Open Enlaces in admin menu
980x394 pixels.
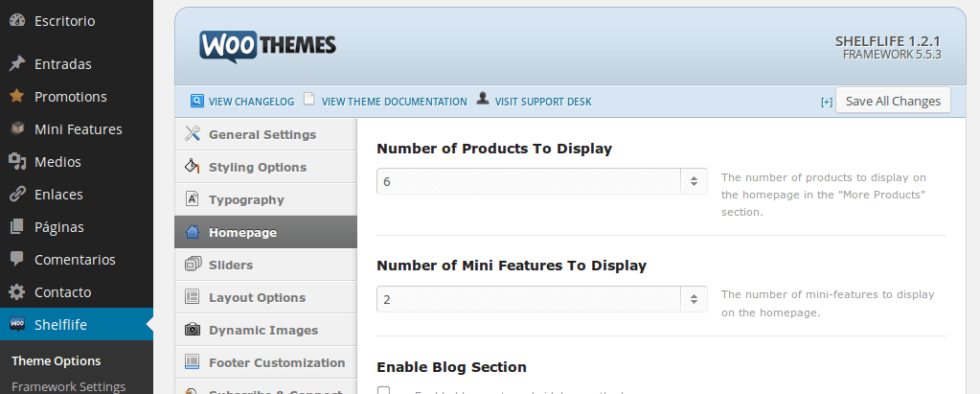[77, 194]
